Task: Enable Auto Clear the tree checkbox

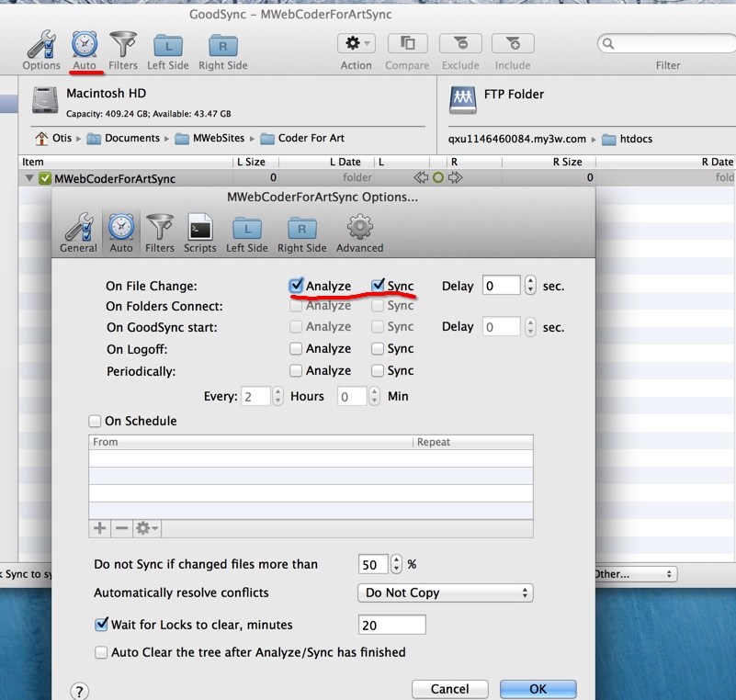Action: pos(101,652)
